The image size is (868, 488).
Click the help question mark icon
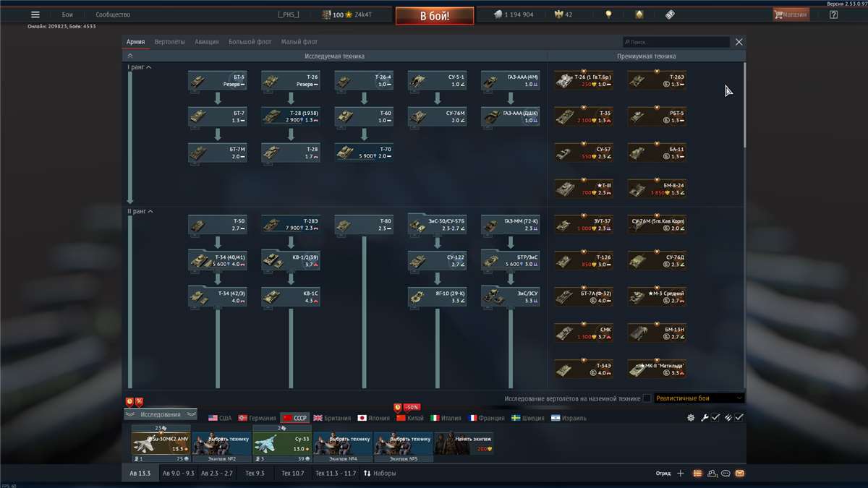[x=833, y=14]
